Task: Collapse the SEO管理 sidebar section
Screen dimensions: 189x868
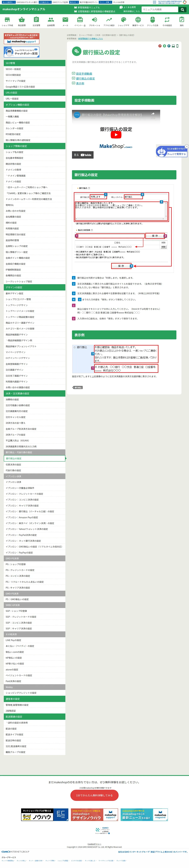Action: [34, 63]
